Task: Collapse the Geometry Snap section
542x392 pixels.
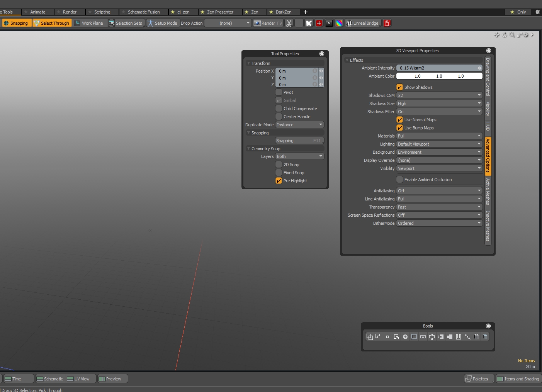Action: (248, 149)
